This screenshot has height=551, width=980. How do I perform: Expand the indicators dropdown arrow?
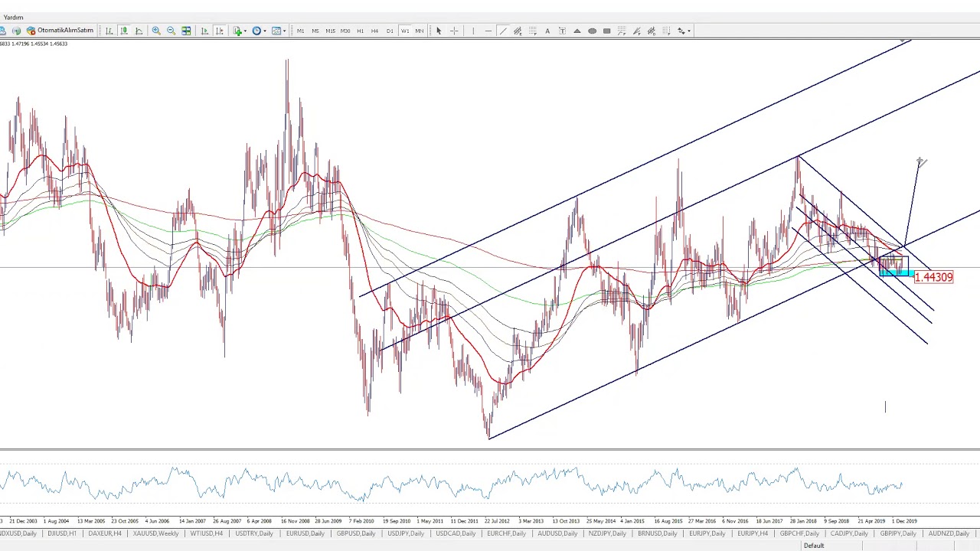point(245,31)
